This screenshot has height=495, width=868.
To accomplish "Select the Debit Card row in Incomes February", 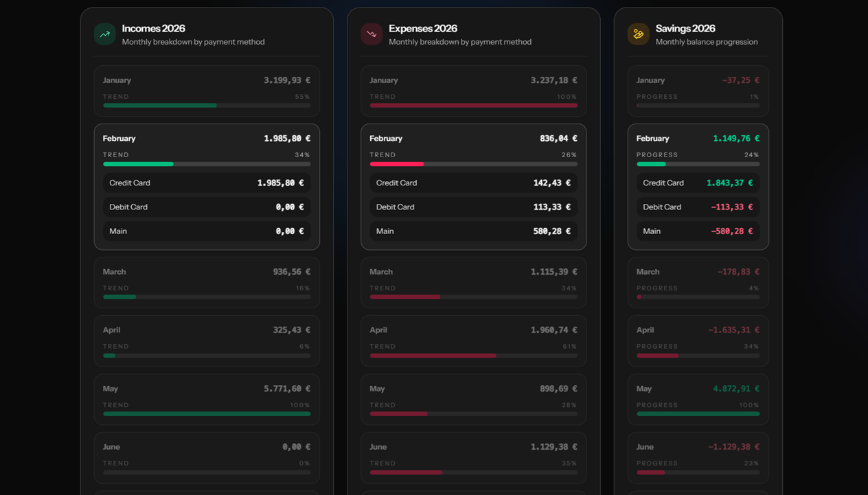I will pos(207,207).
